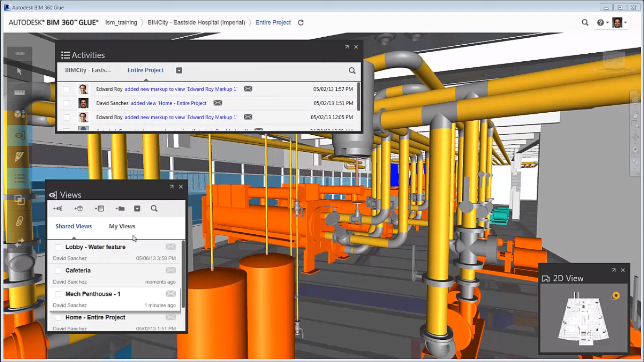Switch to the Shared Views tab
The image size is (644, 362).
pyautogui.click(x=74, y=226)
